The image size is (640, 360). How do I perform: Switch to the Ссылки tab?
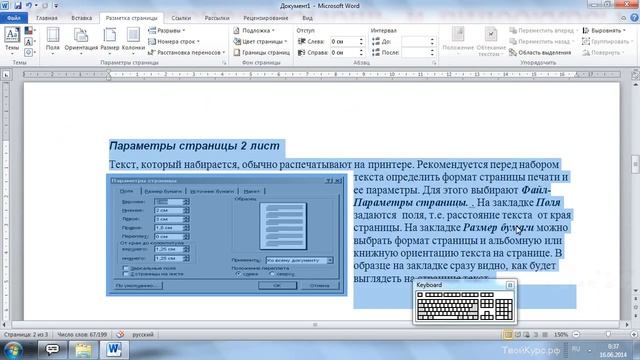click(x=181, y=18)
